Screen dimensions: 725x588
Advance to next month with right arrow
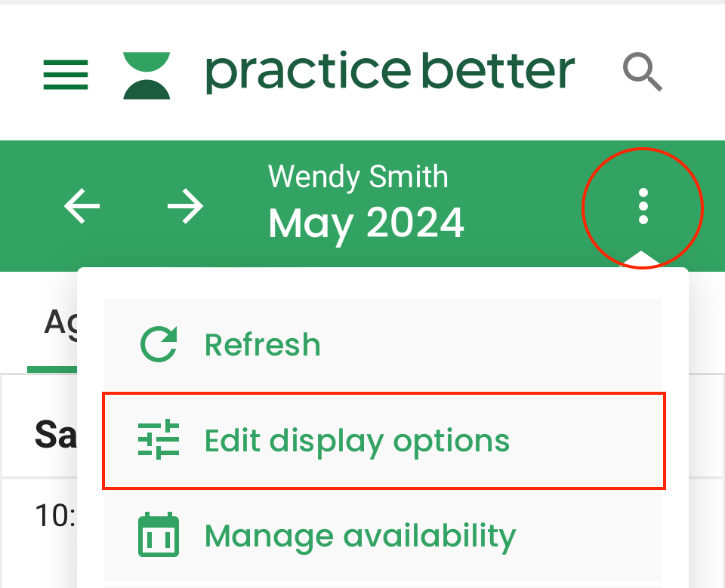(x=185, y=206)
